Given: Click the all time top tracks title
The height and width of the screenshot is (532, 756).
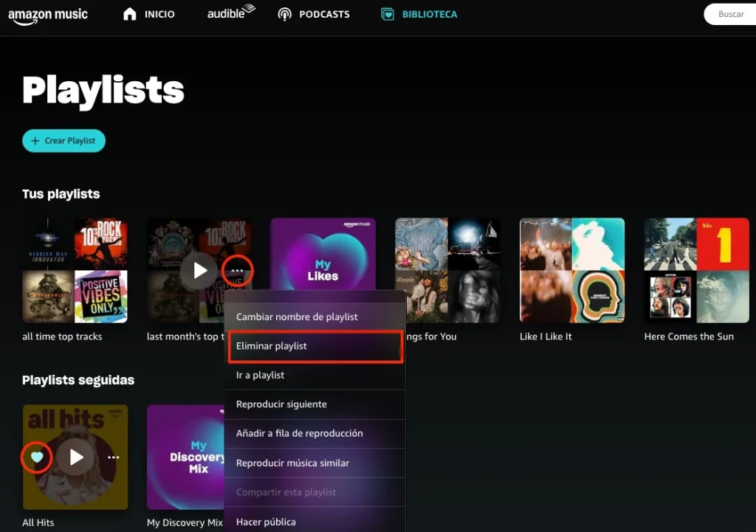Looking at the screenshot, I should (62, 336).
